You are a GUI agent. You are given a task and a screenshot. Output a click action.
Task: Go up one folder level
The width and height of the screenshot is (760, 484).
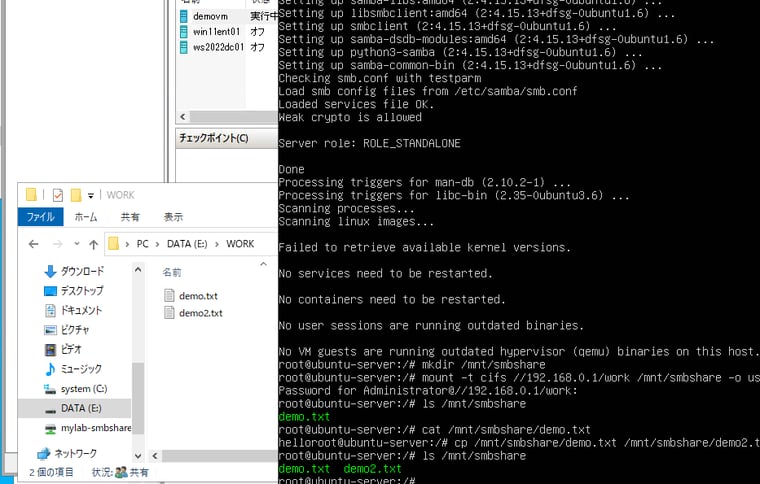coord(94,244)
